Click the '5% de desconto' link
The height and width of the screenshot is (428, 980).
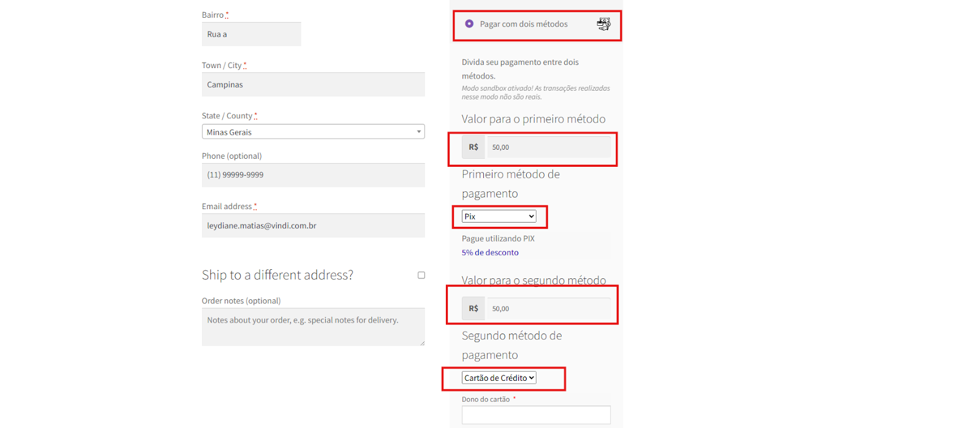tap(490, 253)
